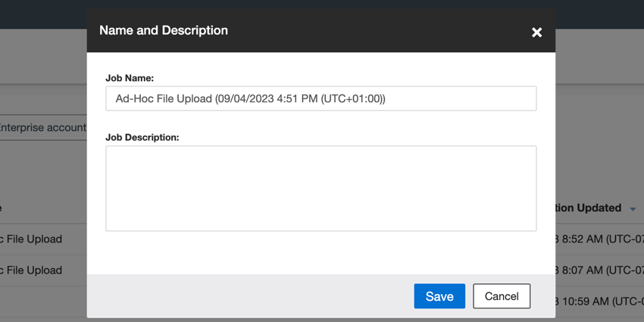The height and width of the screenshot is (322, 644).
Task: Open the first File Upload row
Action: [x=34, y=239]
